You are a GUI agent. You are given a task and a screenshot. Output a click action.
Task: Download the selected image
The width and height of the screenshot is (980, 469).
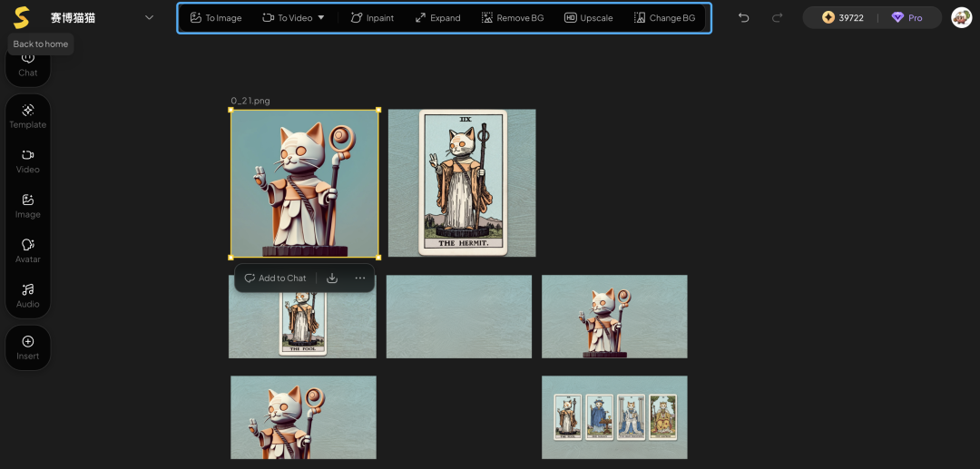(x=332, y=278)
